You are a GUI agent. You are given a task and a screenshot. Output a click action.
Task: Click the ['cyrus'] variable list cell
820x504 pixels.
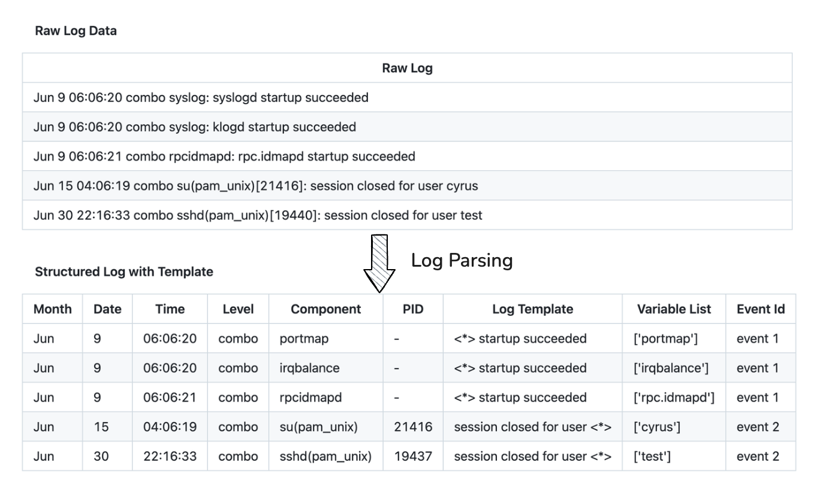point(656,427)
